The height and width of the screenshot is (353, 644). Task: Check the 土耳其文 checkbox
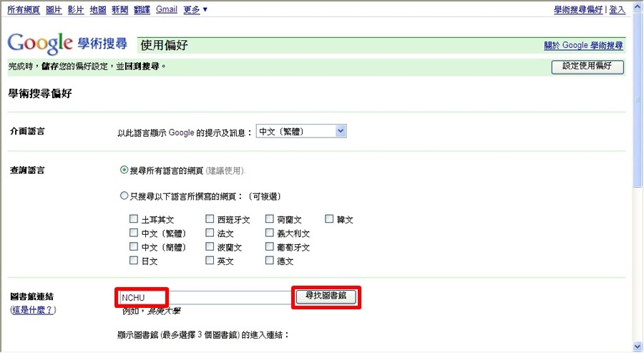pos(134,218)
